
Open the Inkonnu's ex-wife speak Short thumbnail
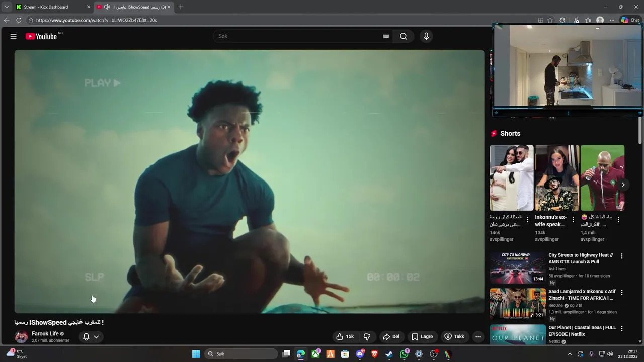(x=557, y=177)
